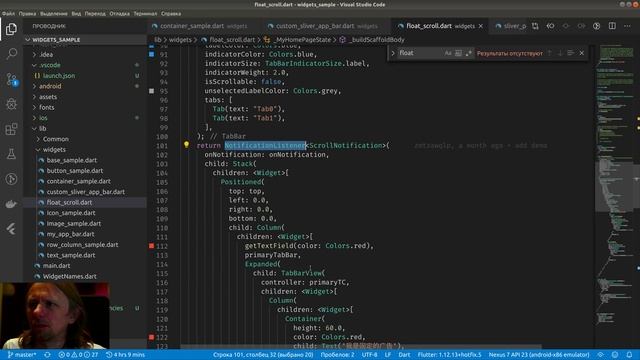Open the Docker whale icon
Image resolution: width=640 pixels, height=360 pixels.
click(x=11, y=204)
